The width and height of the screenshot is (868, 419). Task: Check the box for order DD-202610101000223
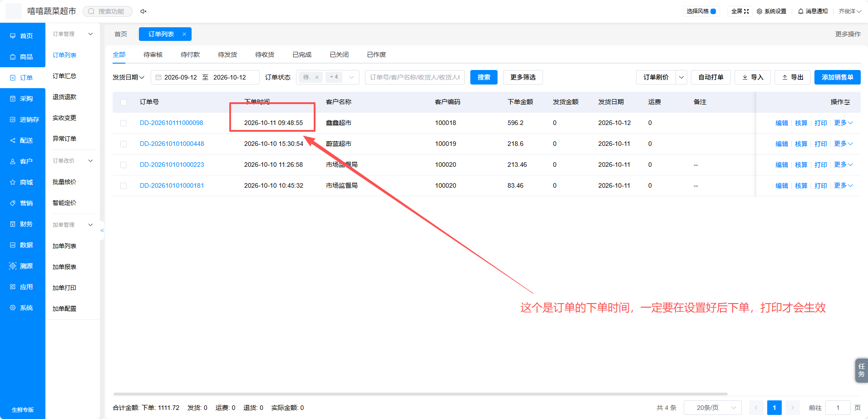pos(123,165)
